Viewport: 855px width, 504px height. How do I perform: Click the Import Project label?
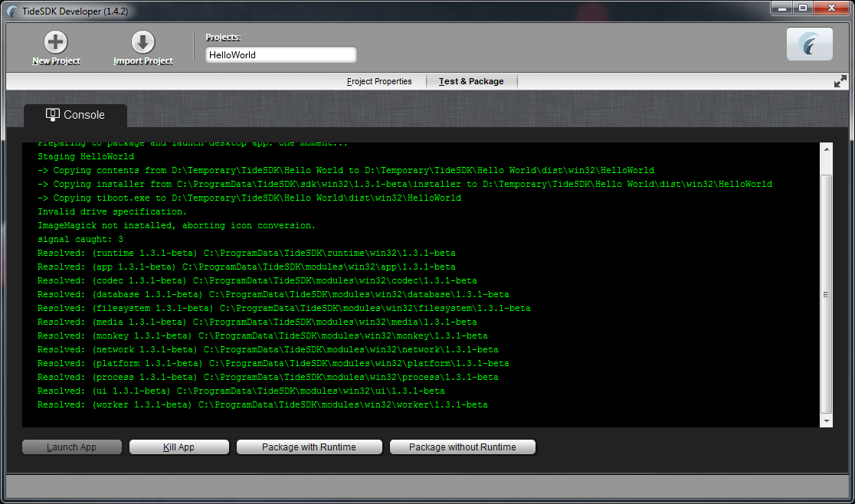tap(142, 61)
